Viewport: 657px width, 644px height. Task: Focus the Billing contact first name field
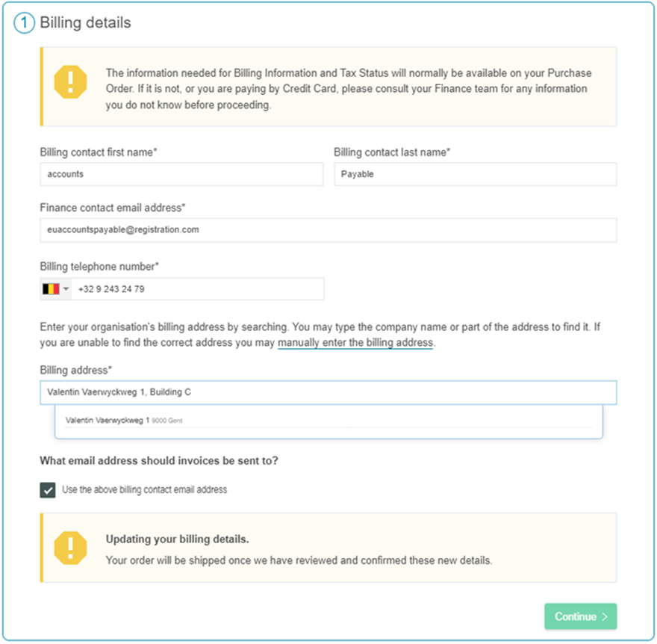pyautogui.click(x=181, y=174)
